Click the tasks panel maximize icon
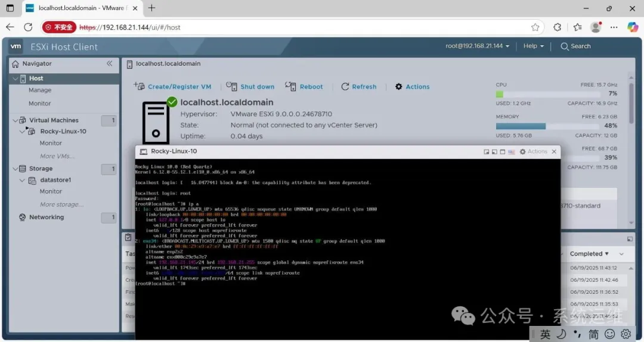This screenshot has width=644, height=342. [x=630, y=239]
